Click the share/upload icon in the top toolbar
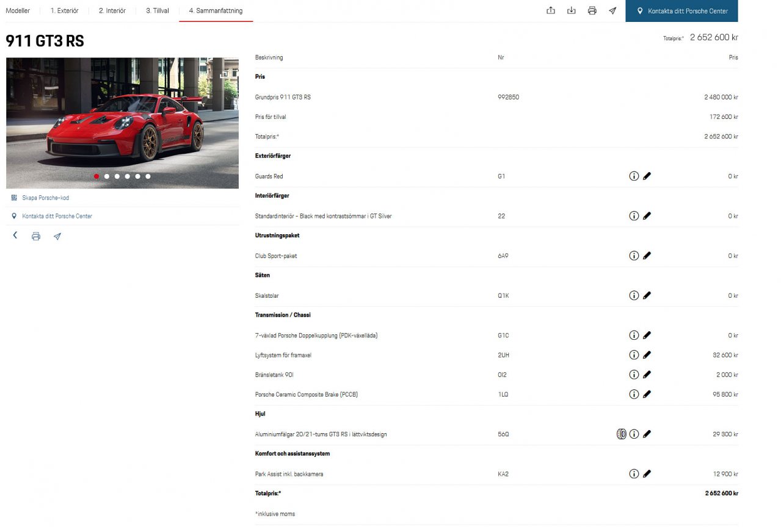The width and height of the screenshot is (781, 532). (x=551, y=10)
